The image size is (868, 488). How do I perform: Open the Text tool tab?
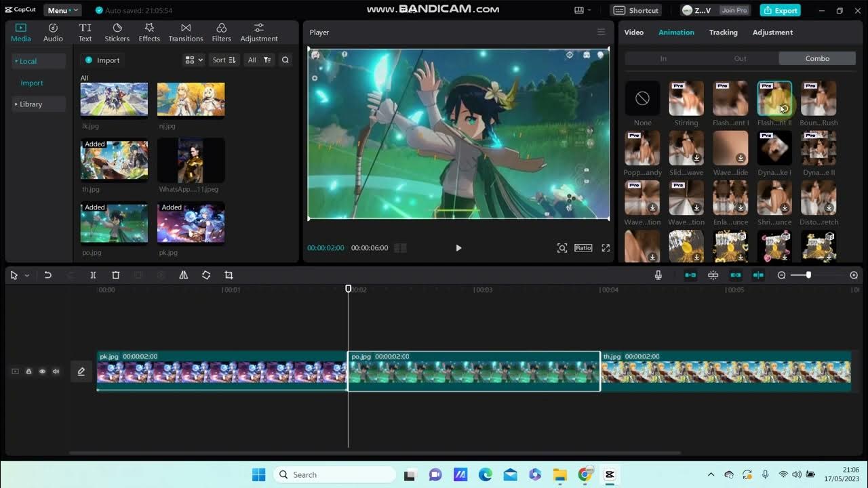coord(85,33)
